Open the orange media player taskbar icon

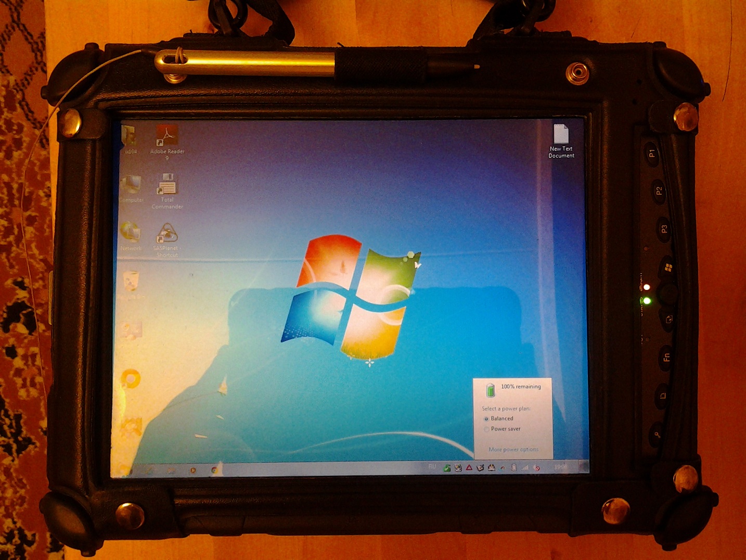[192, 470]
